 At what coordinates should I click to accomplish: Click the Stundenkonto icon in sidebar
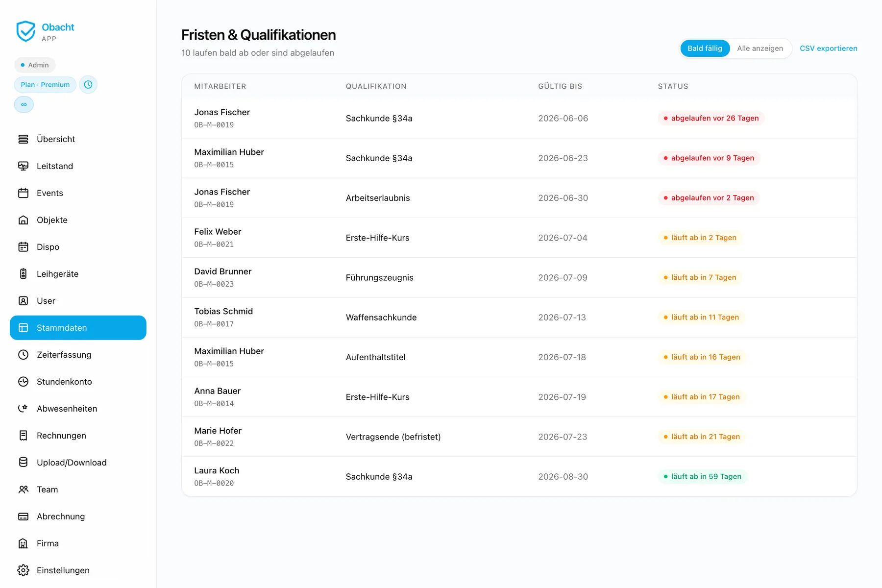point(23,382)
